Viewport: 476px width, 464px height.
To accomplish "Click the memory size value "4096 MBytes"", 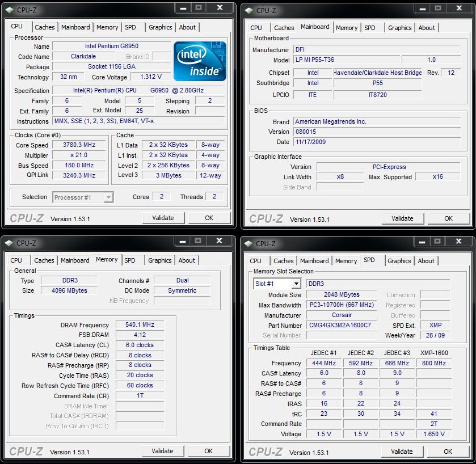I will click(x=69, y=291).
